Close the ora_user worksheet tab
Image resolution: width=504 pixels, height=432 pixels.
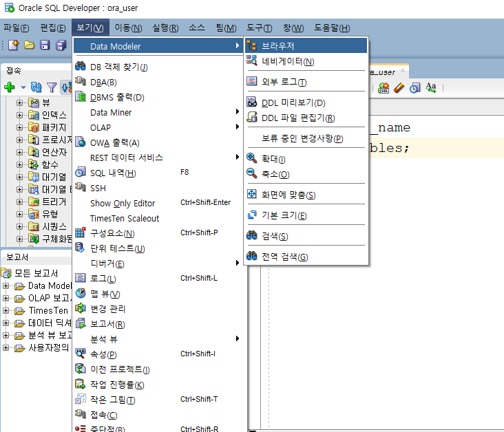coord(403,70)
